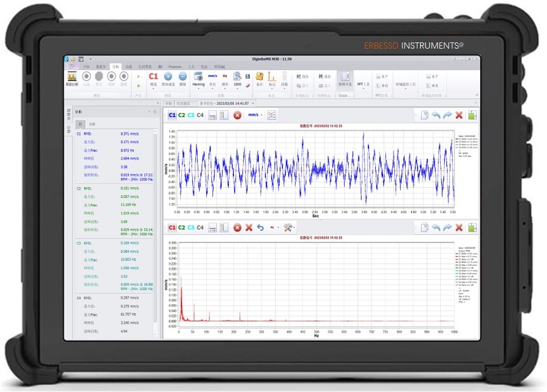This screenshot has width=547, height=392.
Task: Toggle C4 channel in time waveform toolbar
Action: pos(200,115)
